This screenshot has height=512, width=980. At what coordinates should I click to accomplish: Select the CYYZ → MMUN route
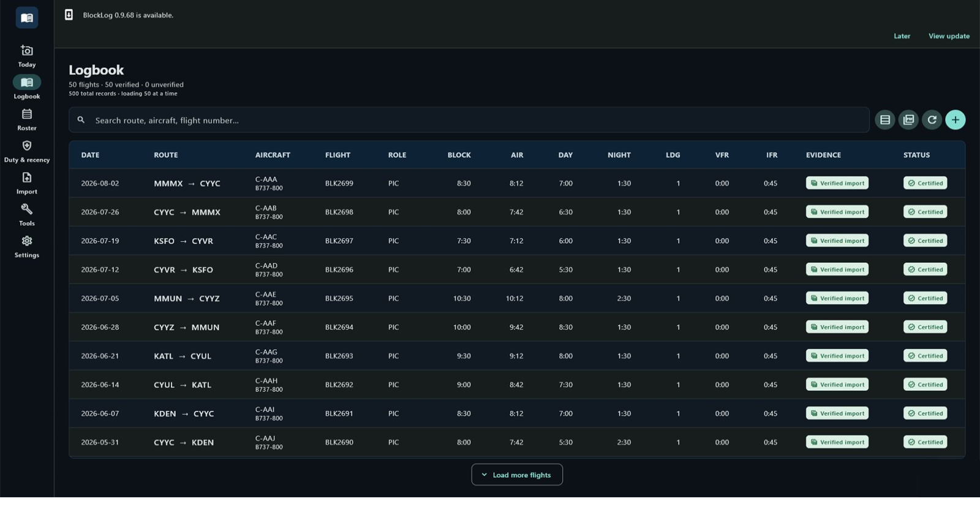point(186,327)
